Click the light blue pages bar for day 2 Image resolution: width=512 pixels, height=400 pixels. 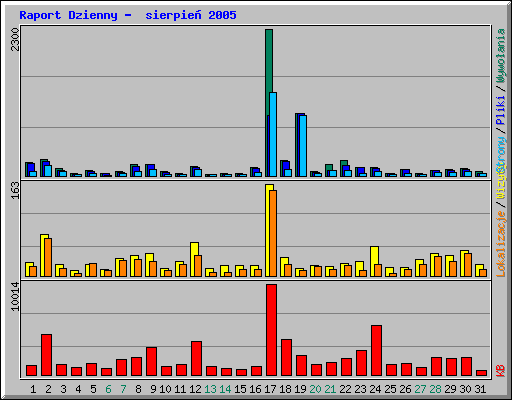(x=48, y=171)
